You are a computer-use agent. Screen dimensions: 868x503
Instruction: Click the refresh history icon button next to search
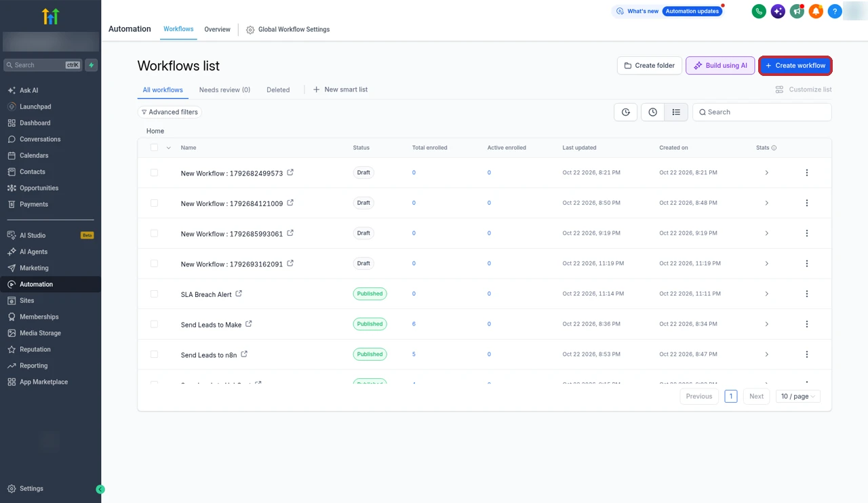pos(625,112)
